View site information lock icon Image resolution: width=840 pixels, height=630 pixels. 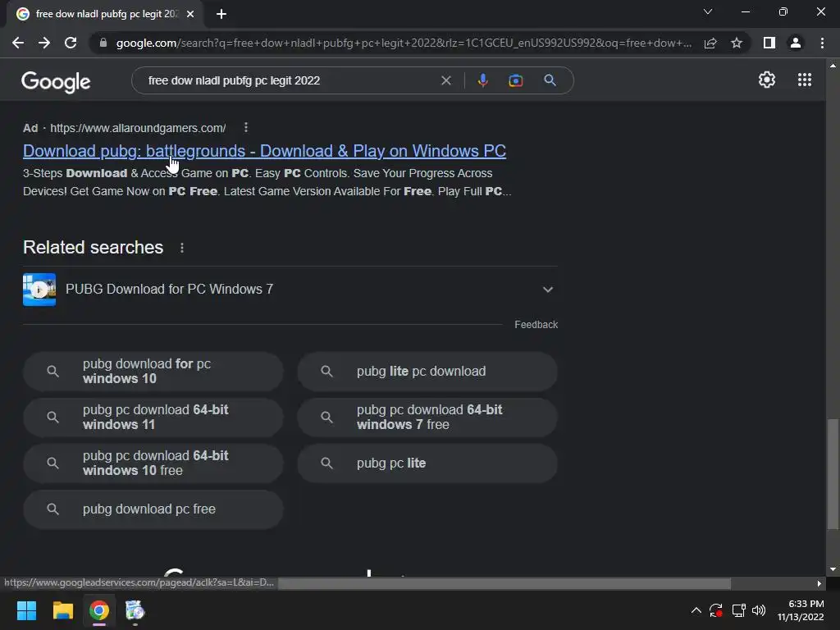coord(103,43)
